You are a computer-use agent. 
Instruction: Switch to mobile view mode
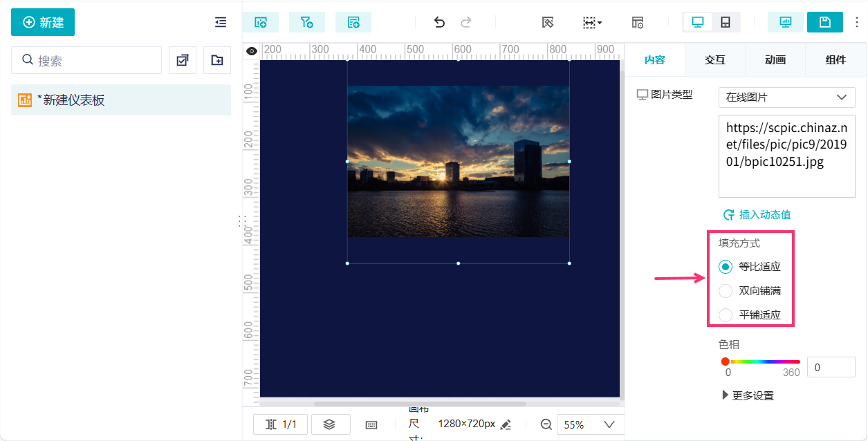tap(726, 22)
